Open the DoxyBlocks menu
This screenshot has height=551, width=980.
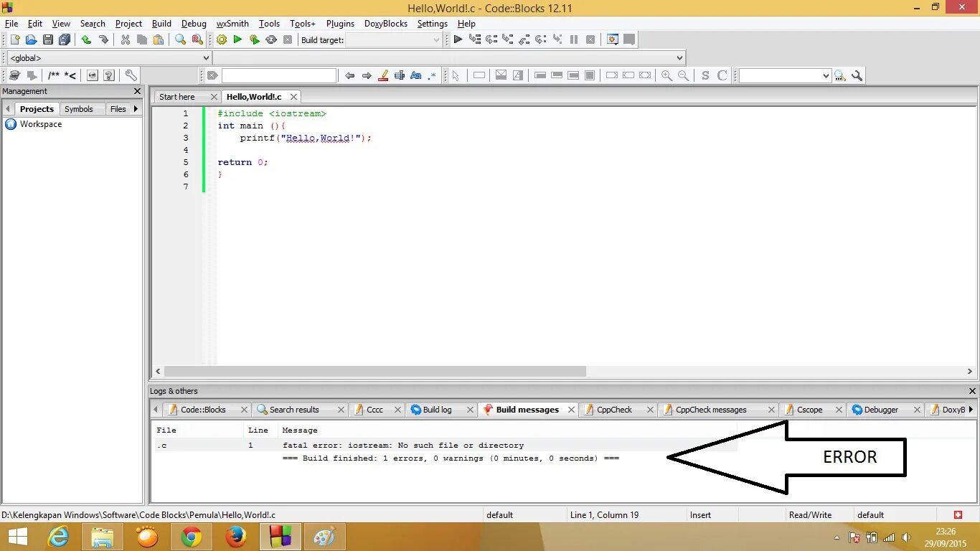click(386, 24)
